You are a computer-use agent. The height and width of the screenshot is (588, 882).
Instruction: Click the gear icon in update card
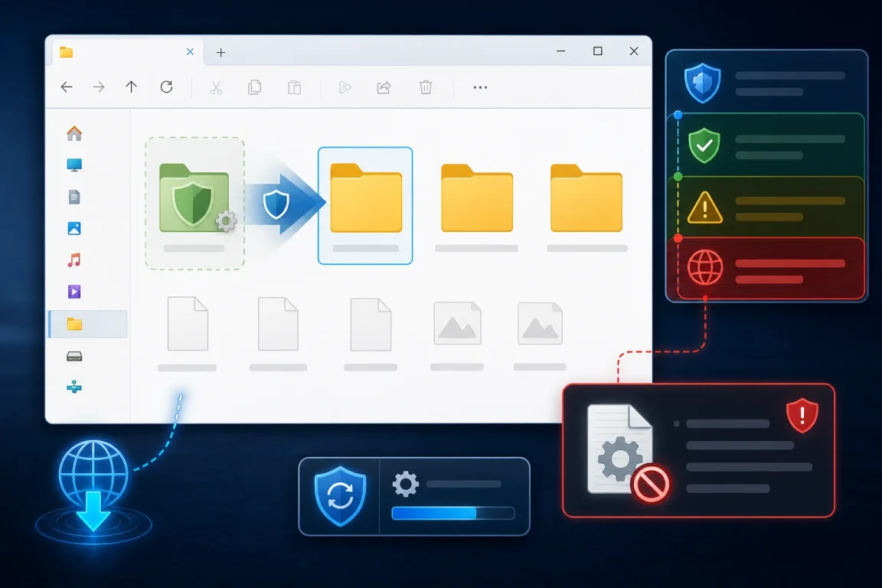pyautogui.click(x=406, y=484)
